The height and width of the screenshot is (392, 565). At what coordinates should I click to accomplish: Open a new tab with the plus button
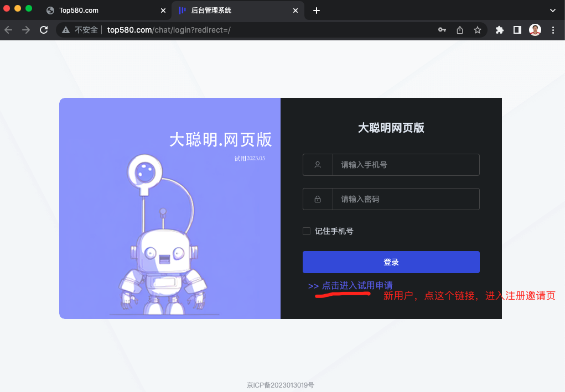pos(316,10)
